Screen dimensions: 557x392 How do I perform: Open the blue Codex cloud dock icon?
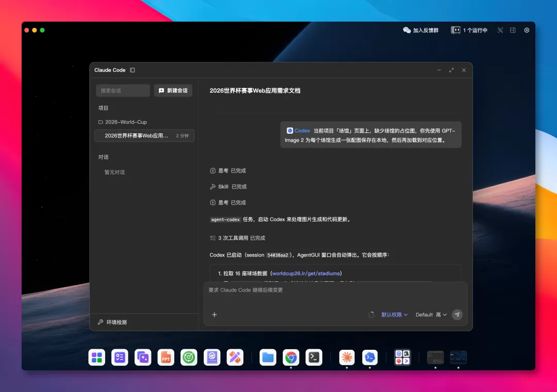click(370, 357)
